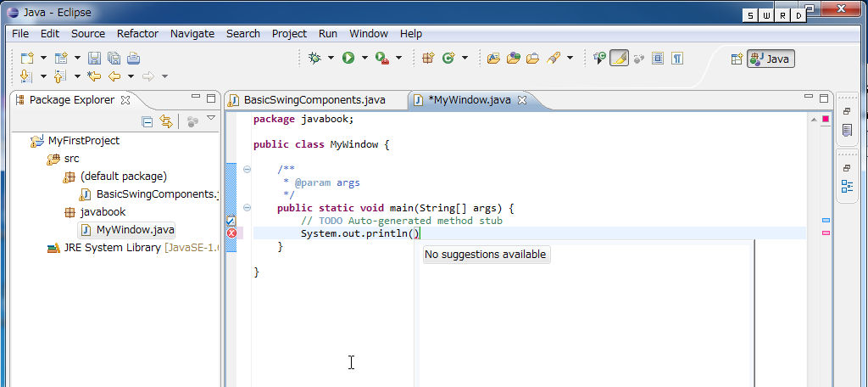Viewport: 868px width, 387px height.
Task: Close the MyWindow.java editor tab
Action: (x=522, y=100)
